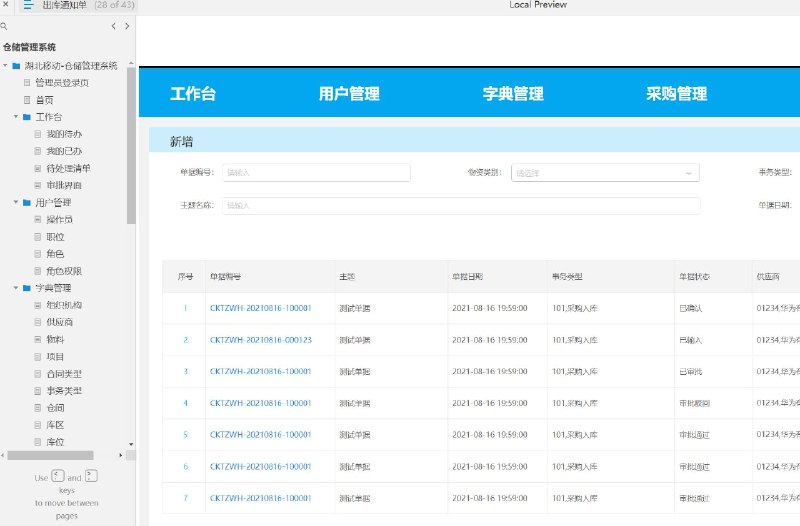The image size is (800, 526).
Task: Open the 仓间 page
Action: coord(56,408)
